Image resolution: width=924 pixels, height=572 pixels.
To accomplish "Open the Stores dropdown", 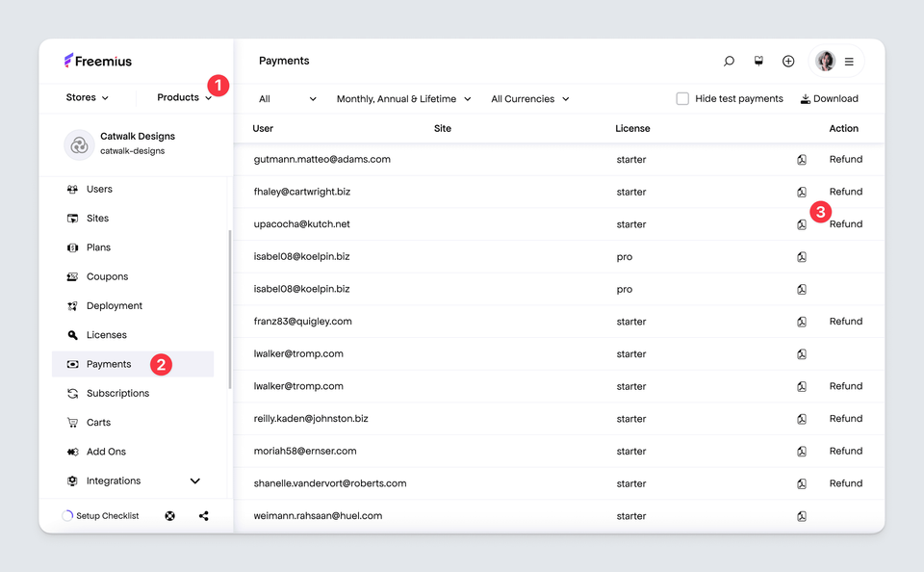I will pos(88,97).
